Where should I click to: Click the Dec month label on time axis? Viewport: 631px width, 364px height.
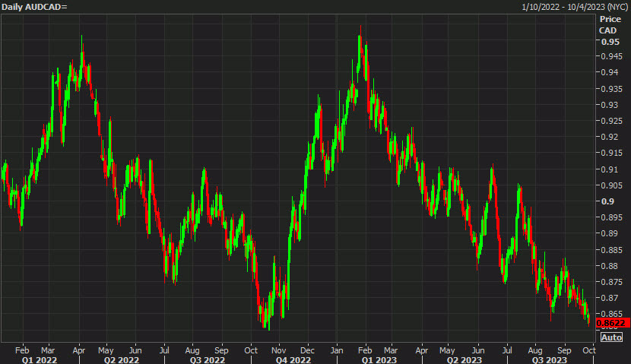(x=307, y=350)
